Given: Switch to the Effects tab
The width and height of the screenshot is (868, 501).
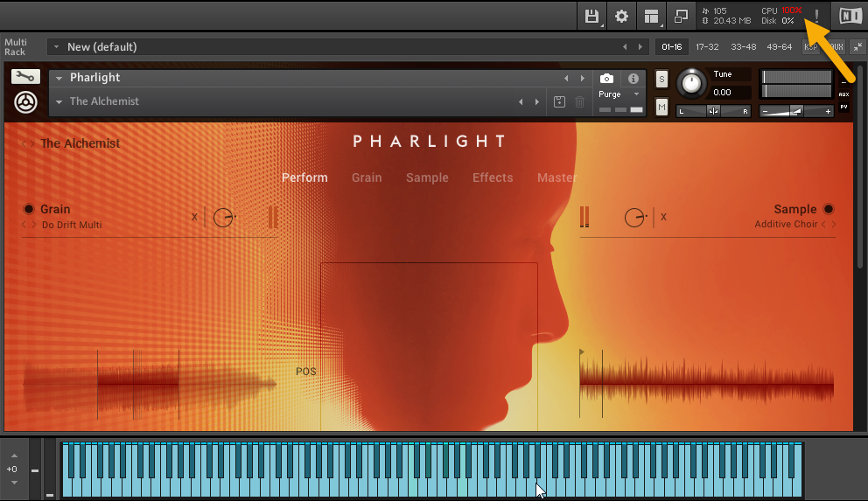Looking at the screenshot, I should (493, 177).
